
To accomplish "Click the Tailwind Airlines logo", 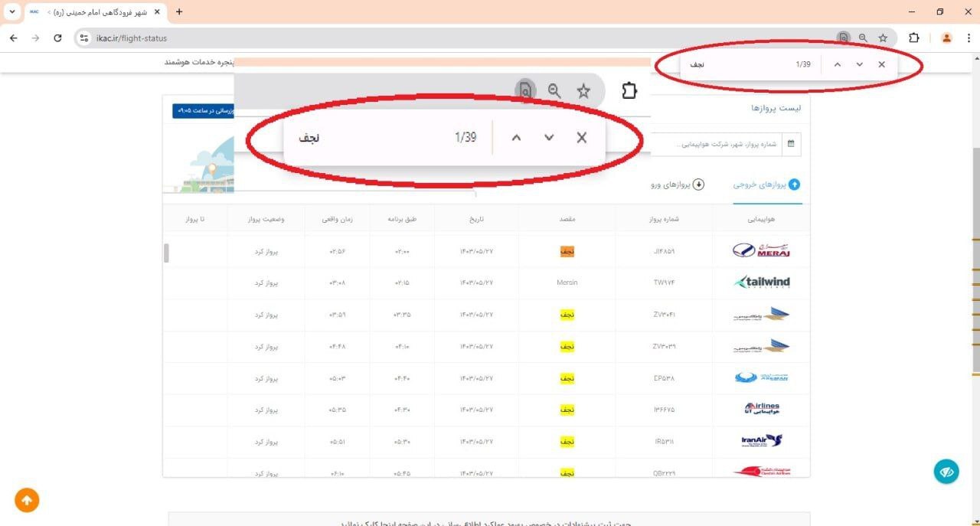I will coord(760,283).
